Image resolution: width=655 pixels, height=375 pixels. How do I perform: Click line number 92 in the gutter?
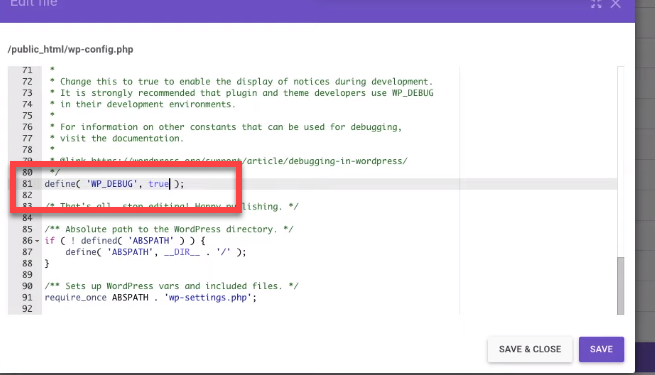[x=27, y=309]
